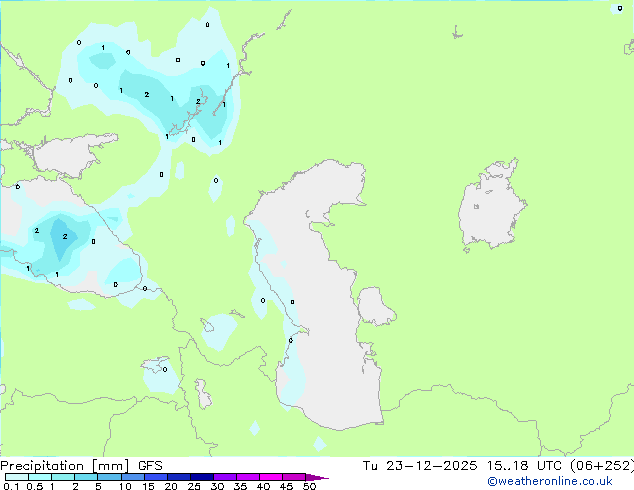Click the legend arrow tip above 50 mm
The width and height of the screenshot is (634, 490).
pyautogui.click(x=317, y=477)
